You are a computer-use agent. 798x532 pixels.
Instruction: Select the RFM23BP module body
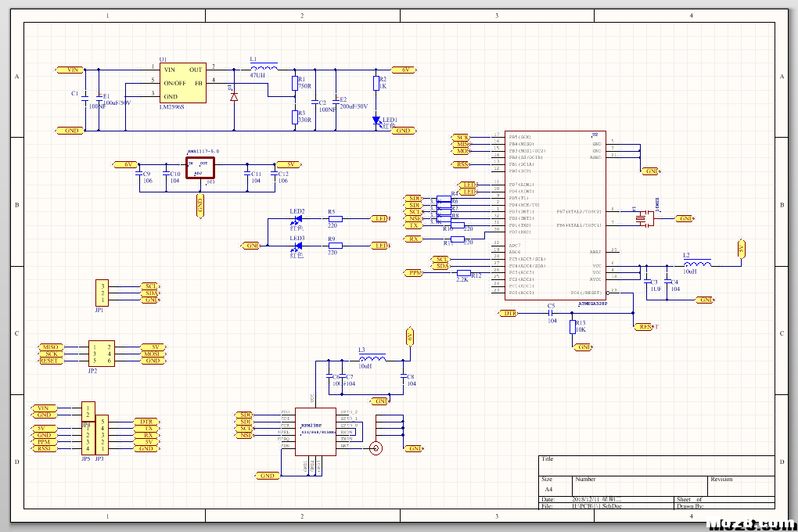315,432
